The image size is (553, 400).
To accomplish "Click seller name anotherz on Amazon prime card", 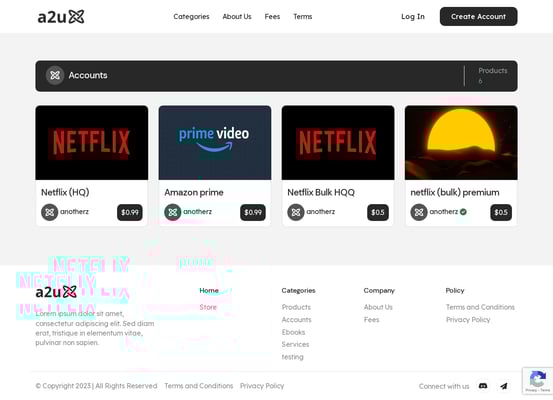I will [x=198, y=212].
